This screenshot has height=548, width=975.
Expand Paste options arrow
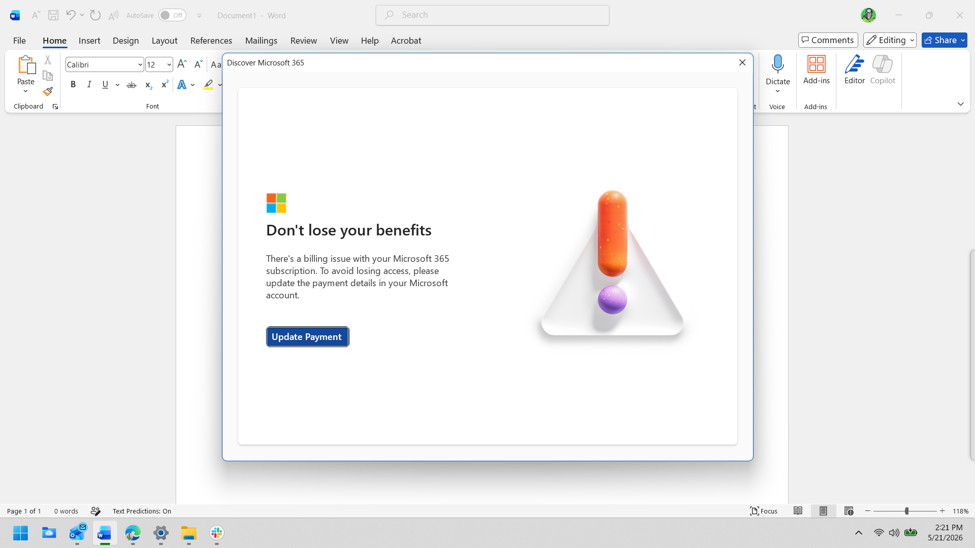pyautogui.click(x=25, y=91)
